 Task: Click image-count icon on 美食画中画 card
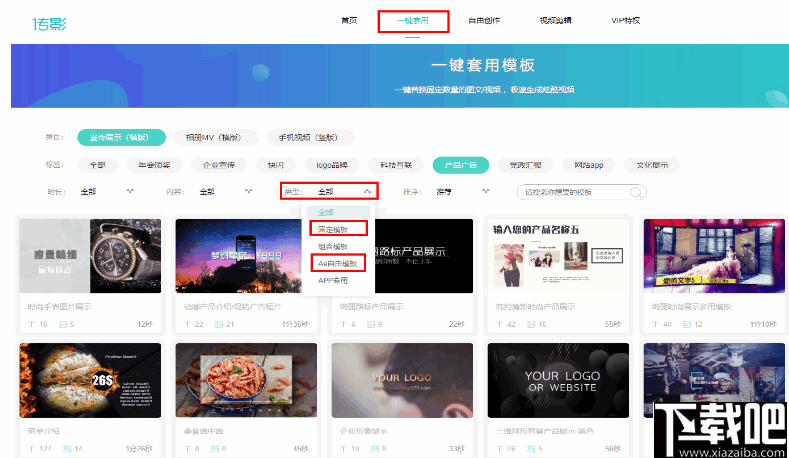pos(215,448)
